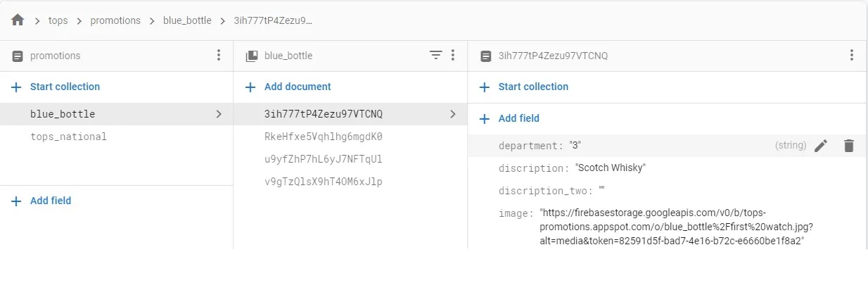Image resolution: width=868 pixels, height=283 pixels.
Task: Open document RkeHfxe5Vqhlhg6mgdK0
Action: pos(324,137)
